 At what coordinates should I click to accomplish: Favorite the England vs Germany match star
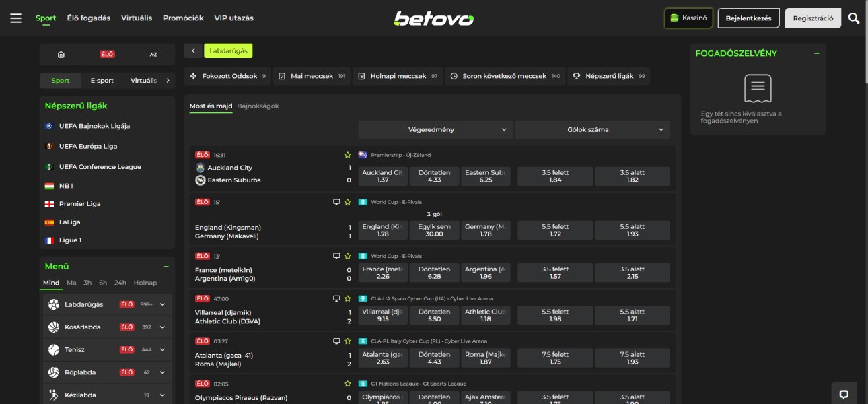coord(348,201)
